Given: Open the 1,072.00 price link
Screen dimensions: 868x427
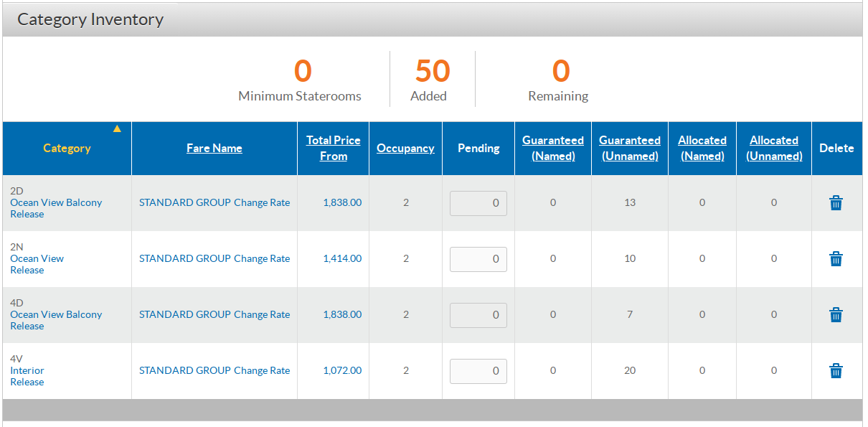Looking at the screenshot, I should coord(342,371).
